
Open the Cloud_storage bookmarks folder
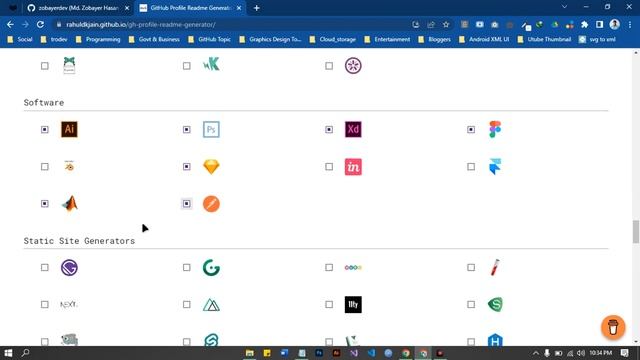coord(333,39)
